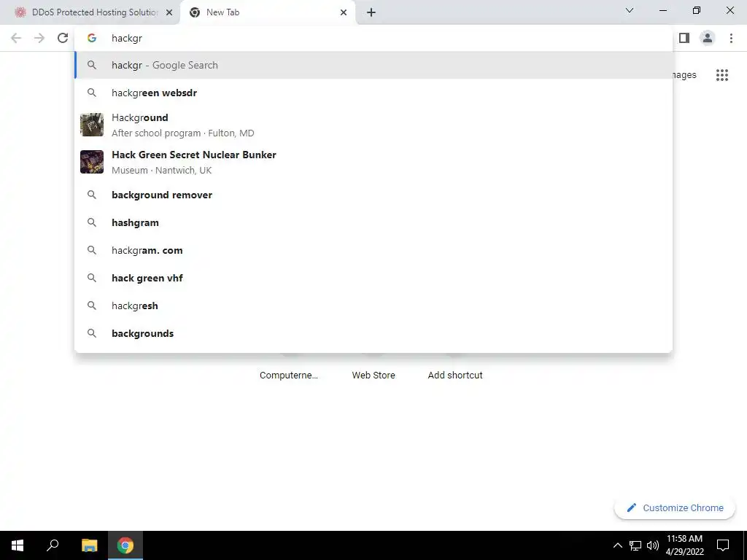Open Windows taskbar search
Screen dimensions: 747x560
53,545
